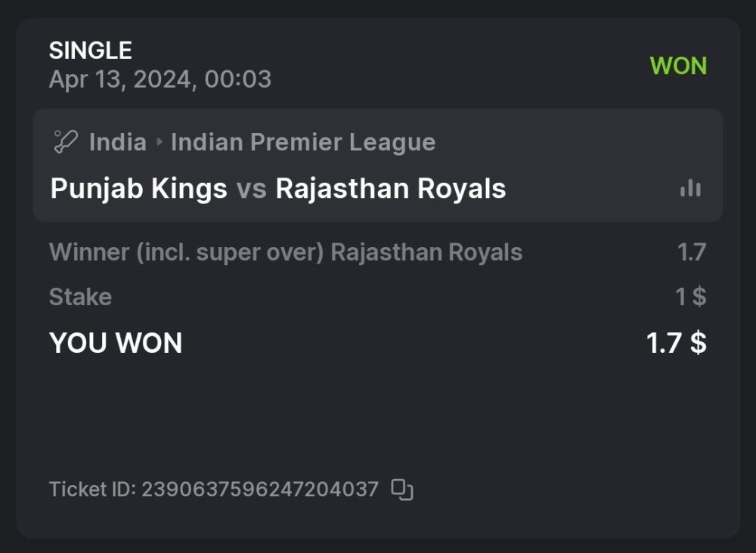Click the Apr 13, 2024 bet date
The width and height of the screenshot is (756, 553).
(x=160, y=79)
